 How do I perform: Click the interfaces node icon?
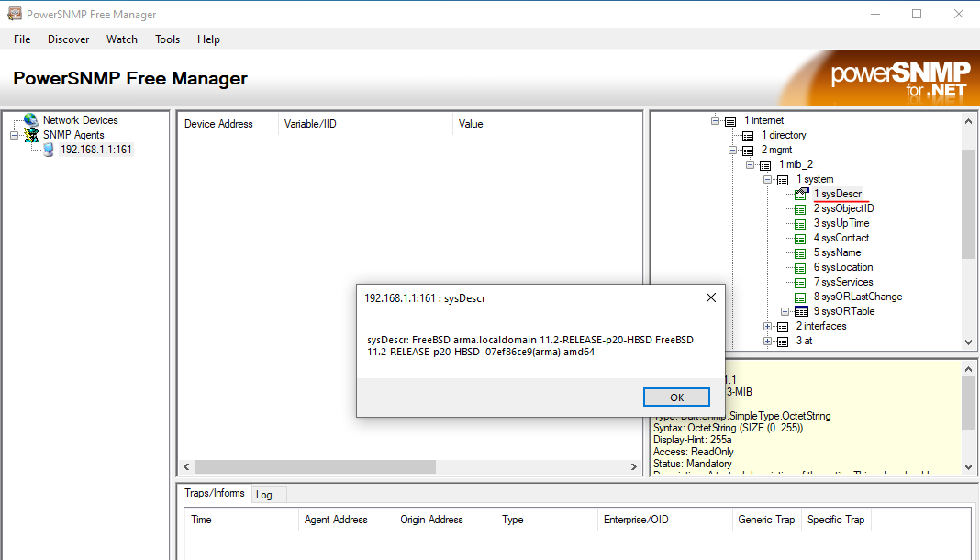(x=783, y=327)
